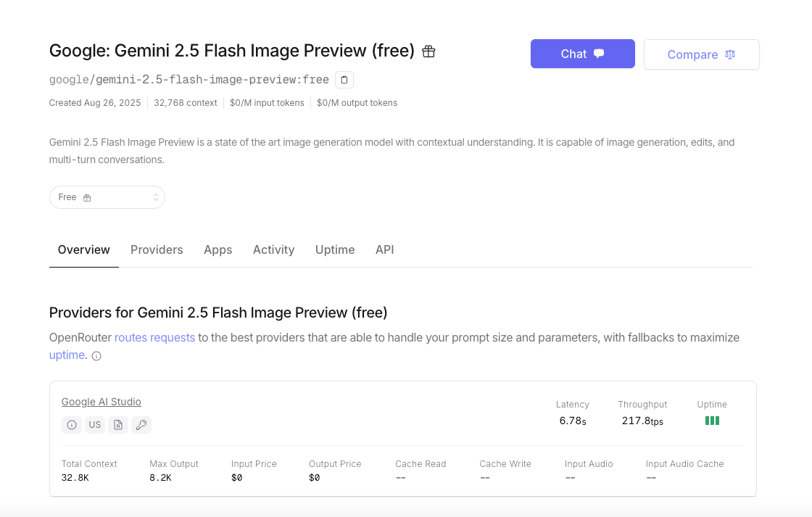Click the green uptime bars indicator
The width and height of the screenshot is (812, 517).
coord(712,421)
